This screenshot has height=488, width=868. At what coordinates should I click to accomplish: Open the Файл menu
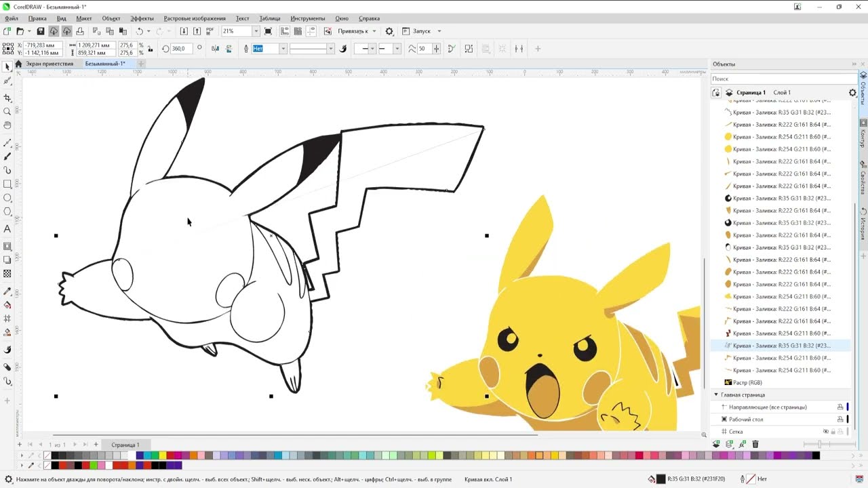[12, 18]
